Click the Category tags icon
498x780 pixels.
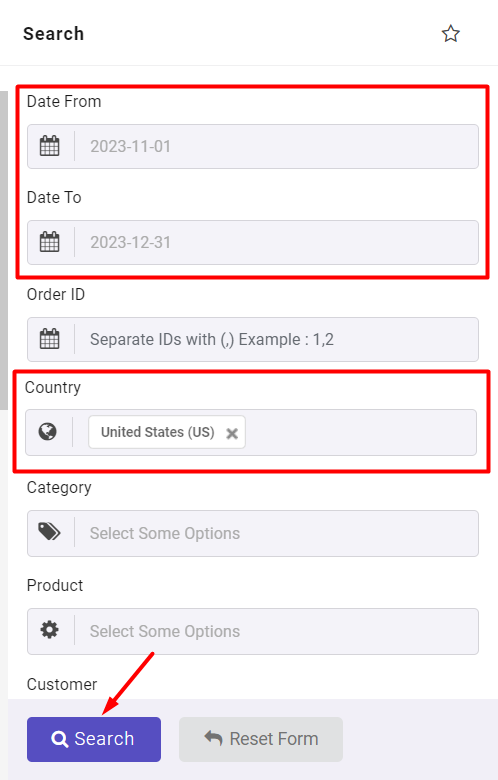49,532
